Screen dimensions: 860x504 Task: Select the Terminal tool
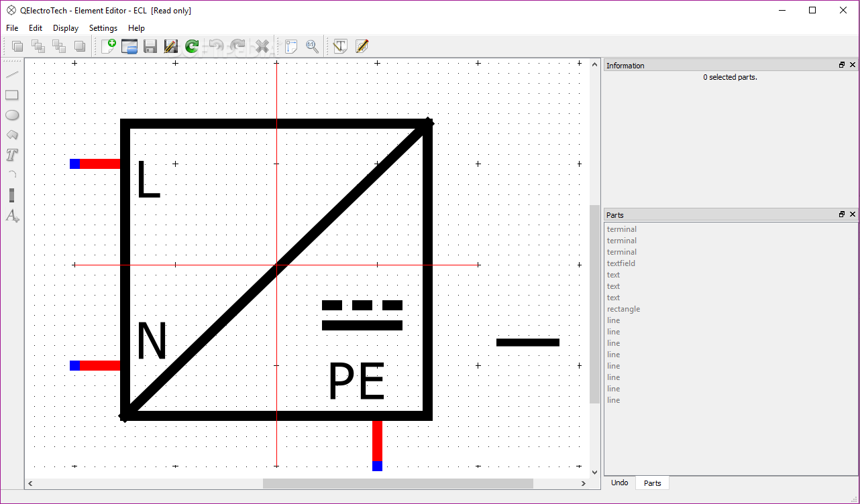click(12, 195)
